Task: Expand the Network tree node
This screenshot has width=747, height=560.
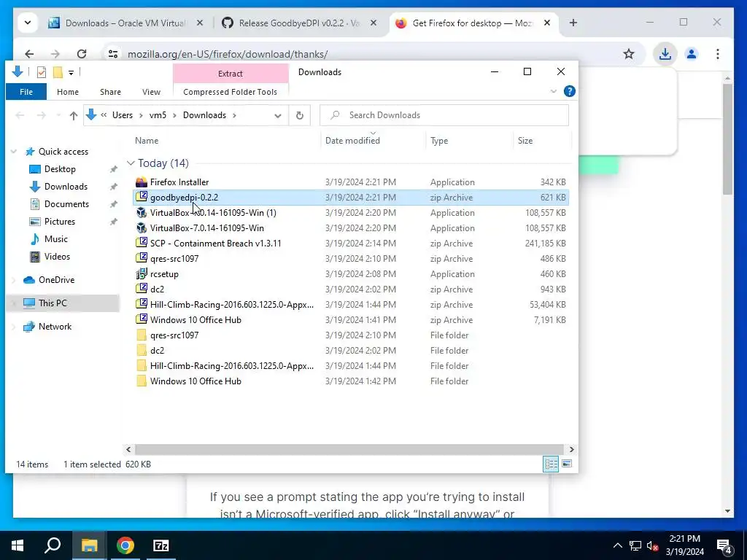Action: pyautogui.click(x=14, y=327)
